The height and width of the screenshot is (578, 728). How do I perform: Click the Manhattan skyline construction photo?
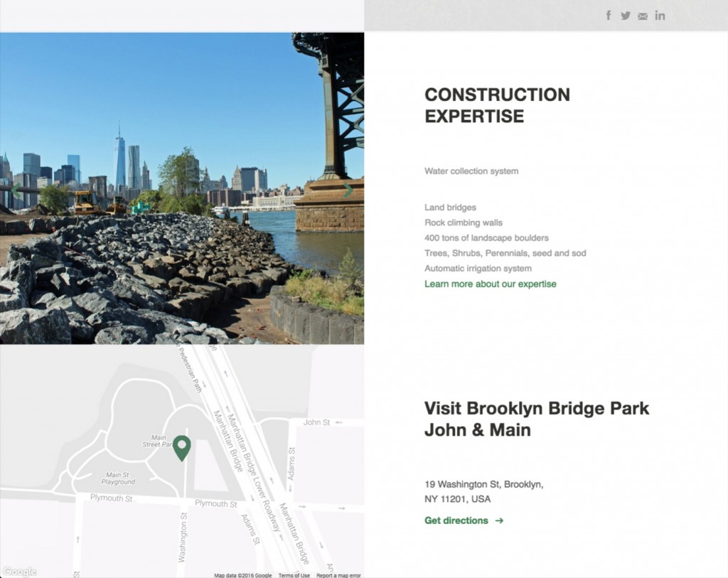182,188
